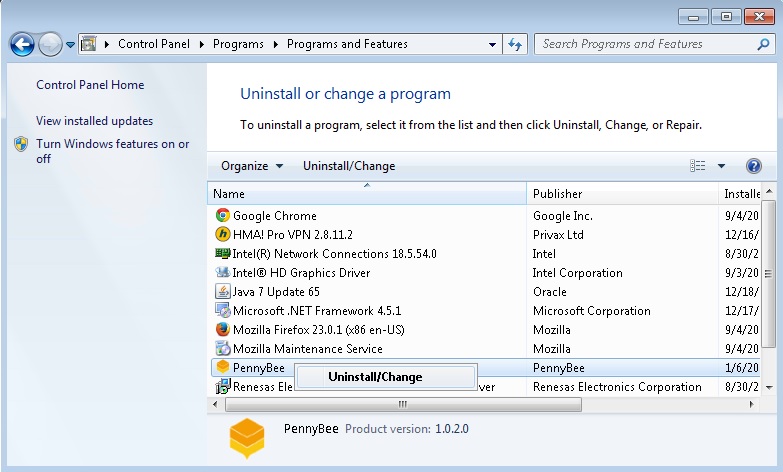This screenshot has height=472, width=783.
Task: Click the PennyBee program name
Action: point(259,368)
